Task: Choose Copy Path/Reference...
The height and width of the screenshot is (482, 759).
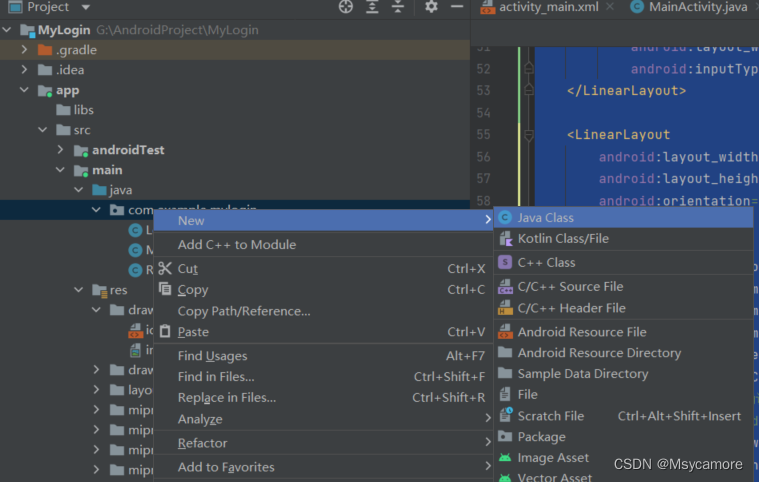Action: (323, 311)
